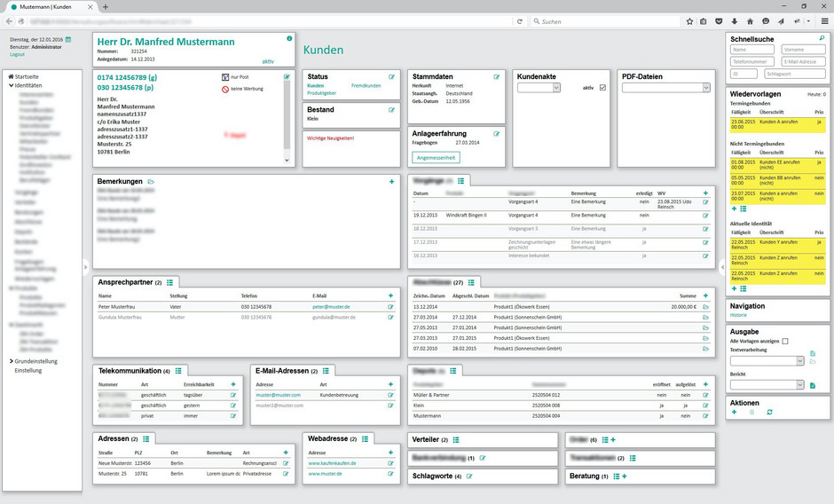The height and width of the screenshot is (504, 834).
Task: Open list view for Adressen
Action: pyautogui.click(x=146, y=439)
